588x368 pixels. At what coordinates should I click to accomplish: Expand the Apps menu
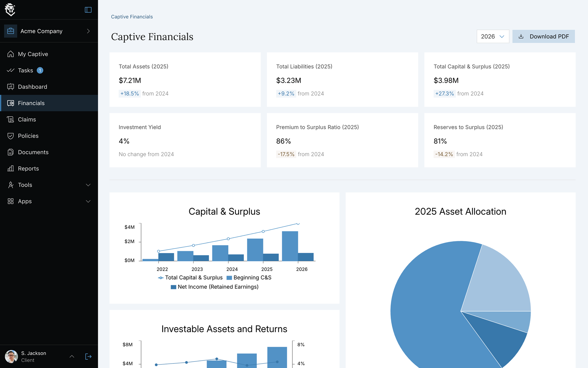tap(24, 201)
